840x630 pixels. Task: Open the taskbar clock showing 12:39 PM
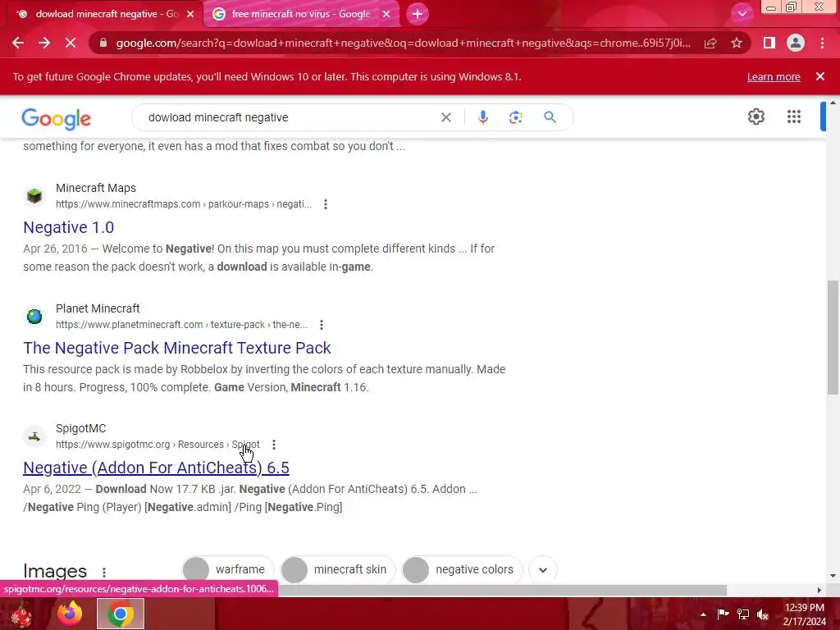(805, 614)
